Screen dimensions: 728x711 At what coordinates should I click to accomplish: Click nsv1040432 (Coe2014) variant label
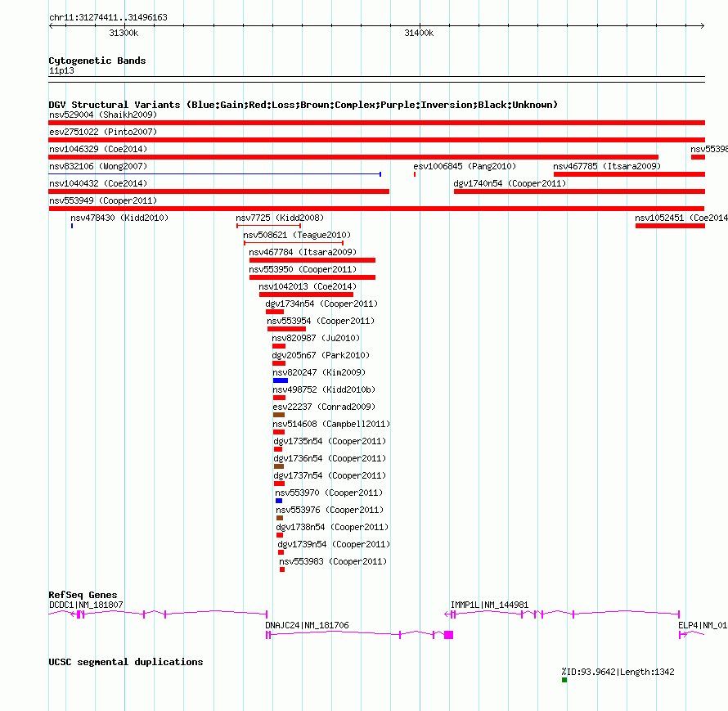click(98, 183)
